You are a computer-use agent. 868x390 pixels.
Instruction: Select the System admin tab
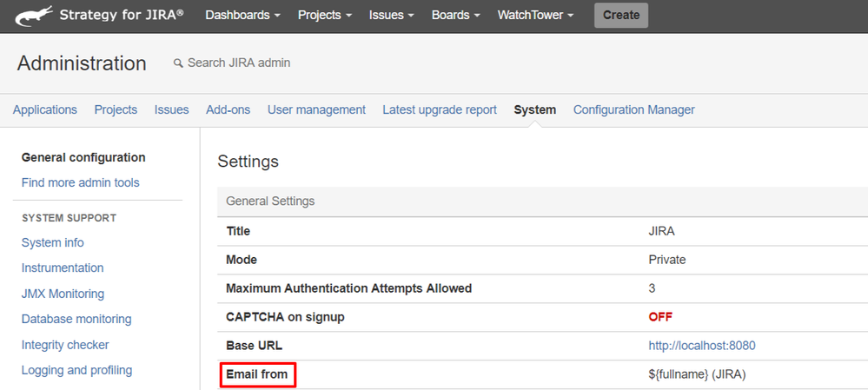(534, 109)
